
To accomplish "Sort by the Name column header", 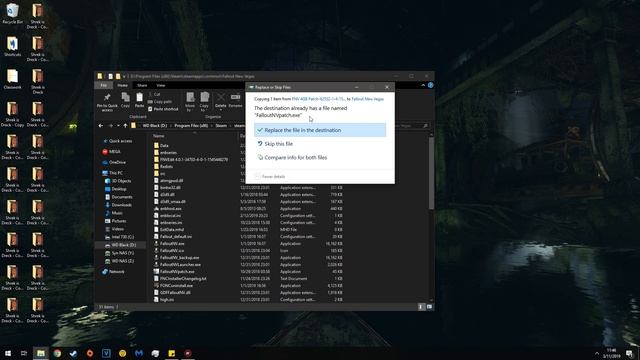I will click(x=159, y=136).
